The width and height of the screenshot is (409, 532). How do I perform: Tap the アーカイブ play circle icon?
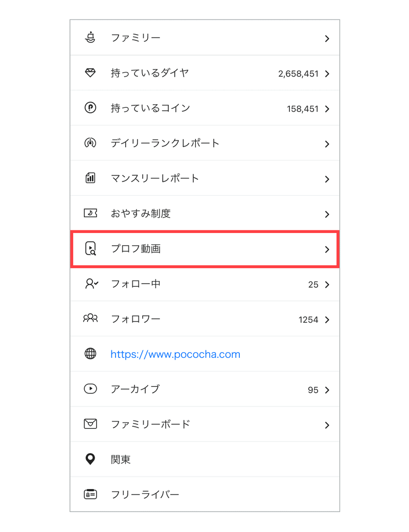[x=90, y=388]
